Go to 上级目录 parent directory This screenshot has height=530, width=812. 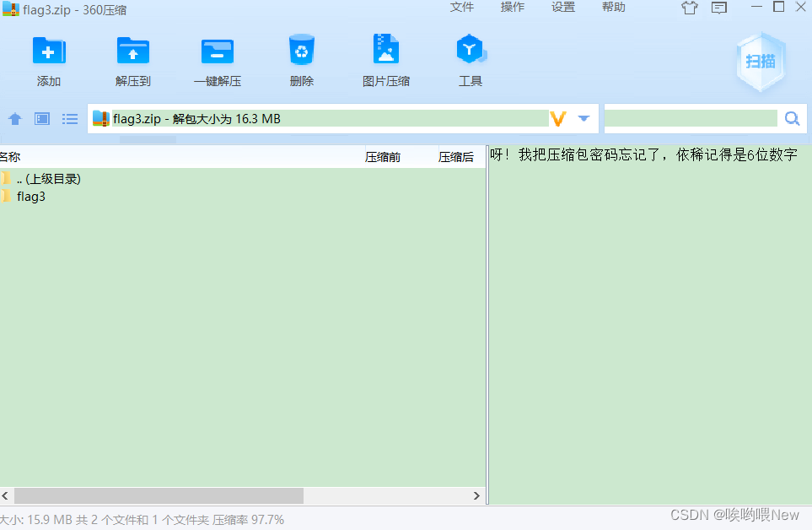[x=46, y=178]
